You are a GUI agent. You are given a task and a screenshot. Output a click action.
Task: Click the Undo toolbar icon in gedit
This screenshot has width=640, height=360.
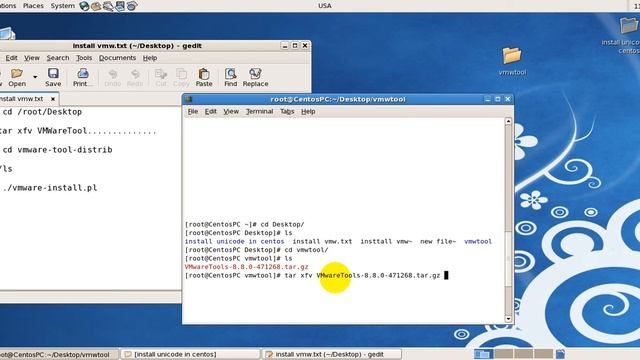coord(113,78)
